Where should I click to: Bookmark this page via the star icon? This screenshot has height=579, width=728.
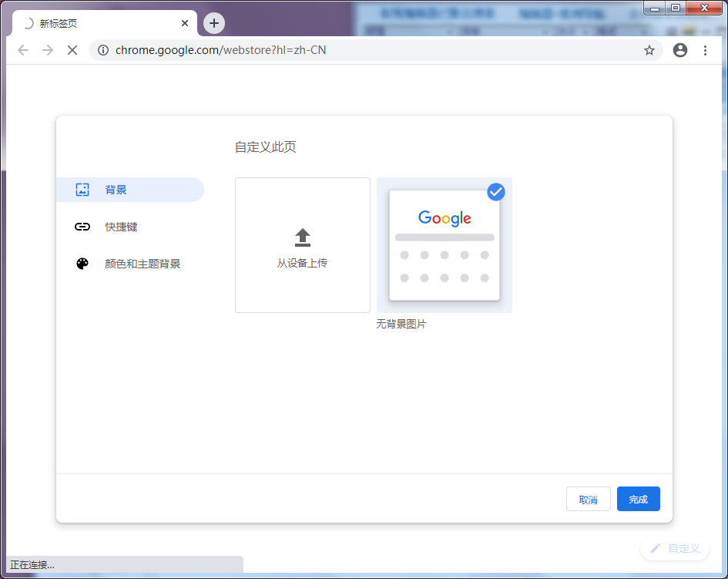tap(649, 49)
